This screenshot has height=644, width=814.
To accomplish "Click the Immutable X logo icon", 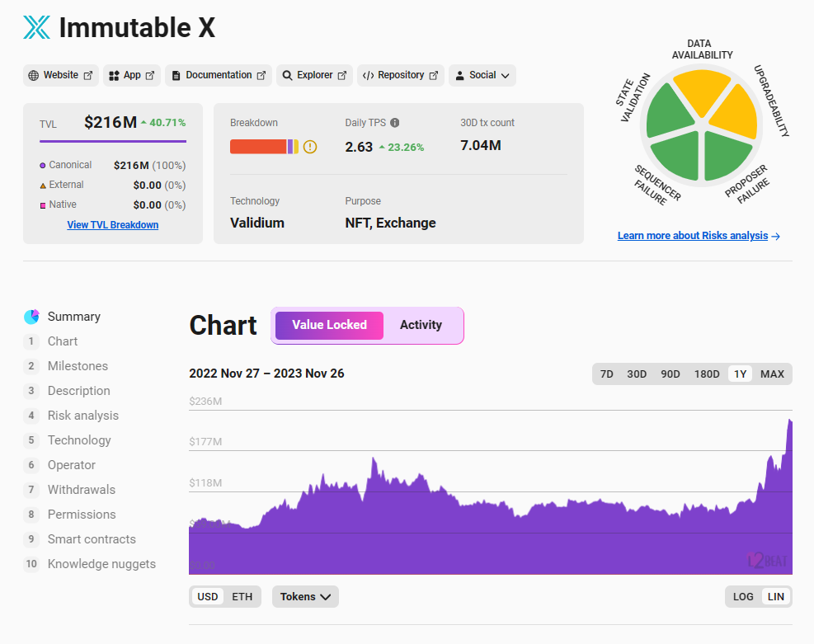I will (37, 27).
